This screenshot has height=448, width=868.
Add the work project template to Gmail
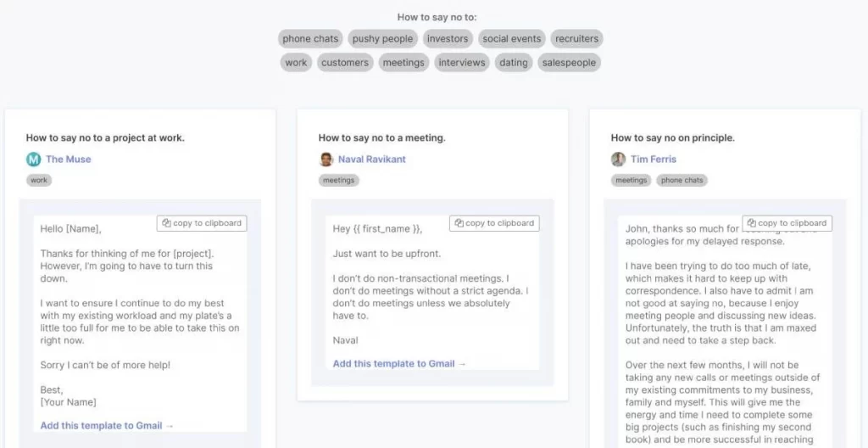(108, 426)
